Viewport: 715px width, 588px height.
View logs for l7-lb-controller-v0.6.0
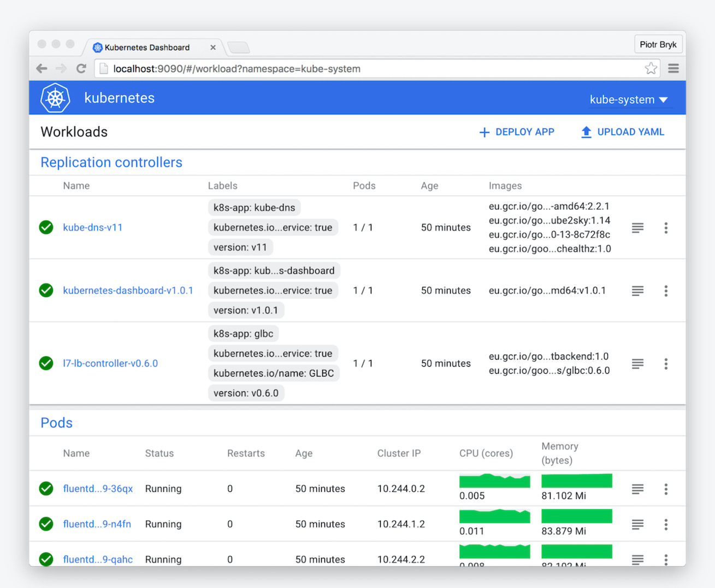click(637, 363)
